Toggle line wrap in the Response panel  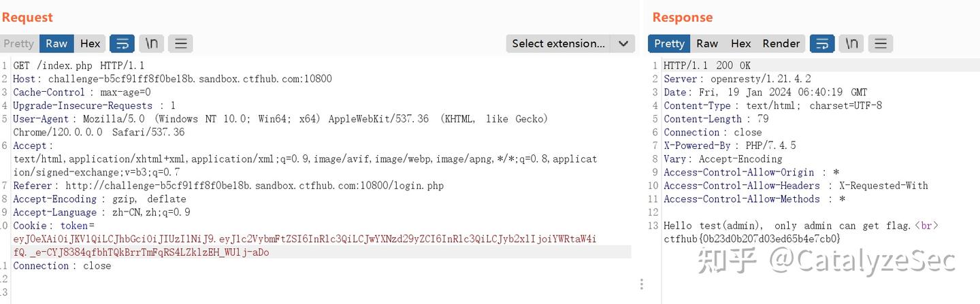[x=822, y=44]
